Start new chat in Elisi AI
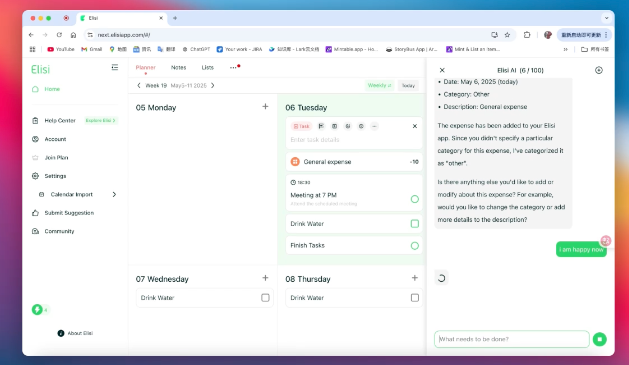The image size is (629, 365). [599, 70]
